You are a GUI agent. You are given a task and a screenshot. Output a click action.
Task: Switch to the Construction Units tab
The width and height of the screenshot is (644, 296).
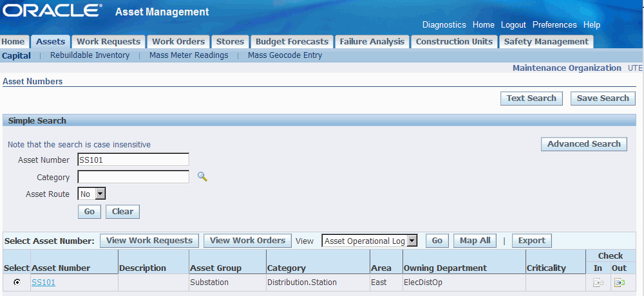[x=454, y=41]
